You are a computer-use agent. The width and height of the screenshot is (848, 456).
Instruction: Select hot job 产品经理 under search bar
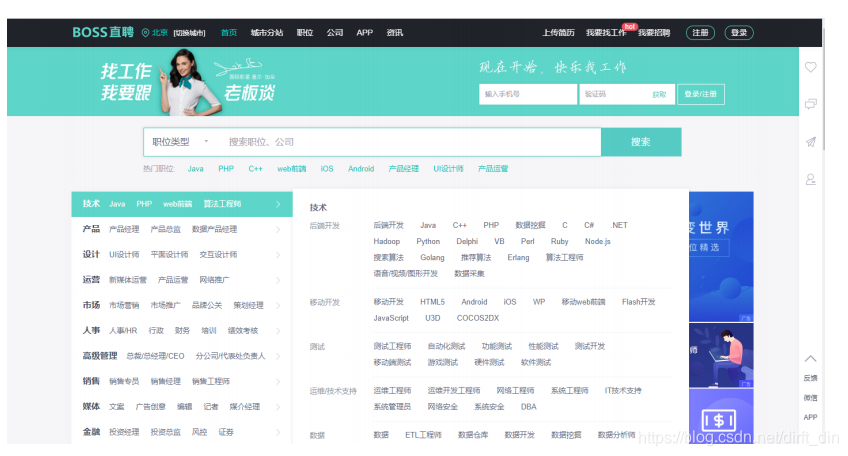pos(403,169)
